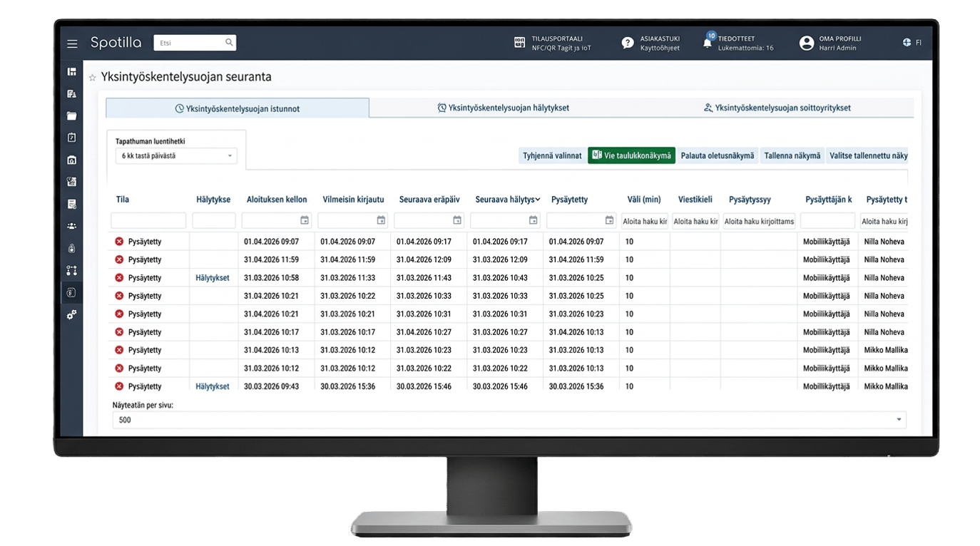The width and height of the screenshot is (980, 546).
Task: Click the Oma Profiili user avatar
Action: click(806, 43)
